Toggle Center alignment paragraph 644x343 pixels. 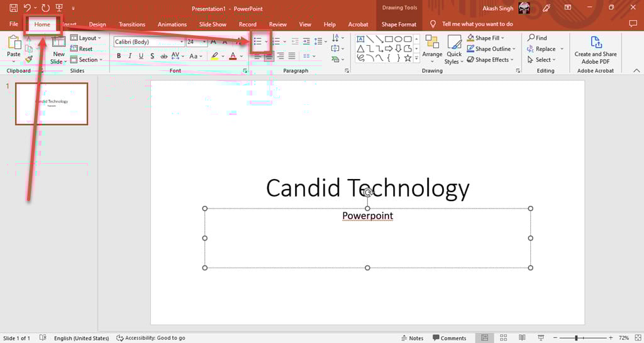pos(269,56)
